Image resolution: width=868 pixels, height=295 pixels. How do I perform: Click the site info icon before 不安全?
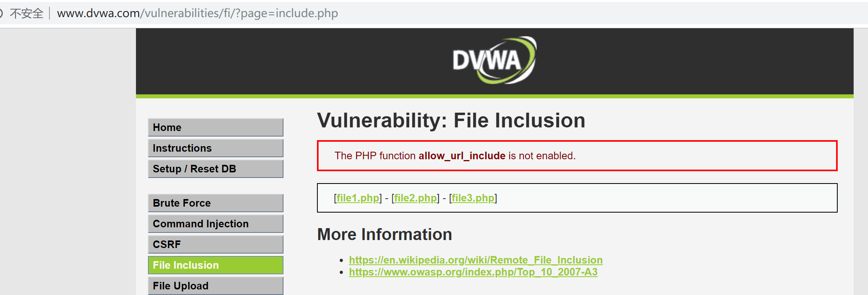pos(1,14)
